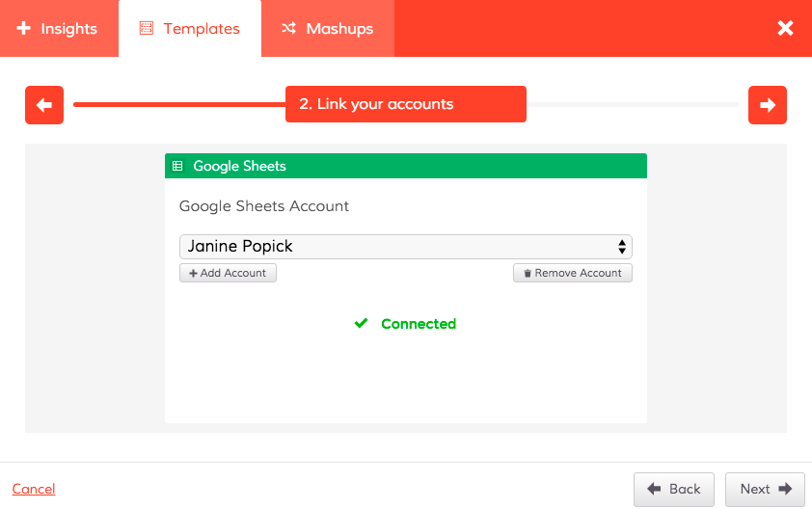Click the Cancel link
Screen dimensions: 812x509
point(34,489)
